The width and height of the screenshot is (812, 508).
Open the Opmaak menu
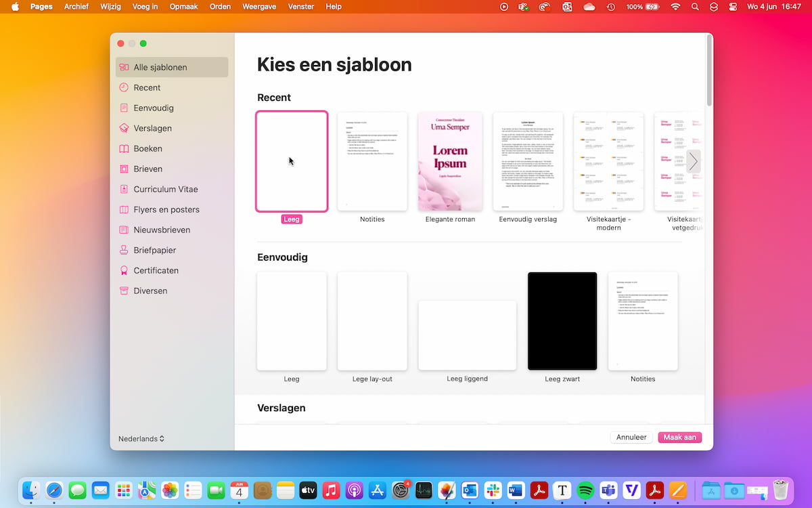point(183,7)
